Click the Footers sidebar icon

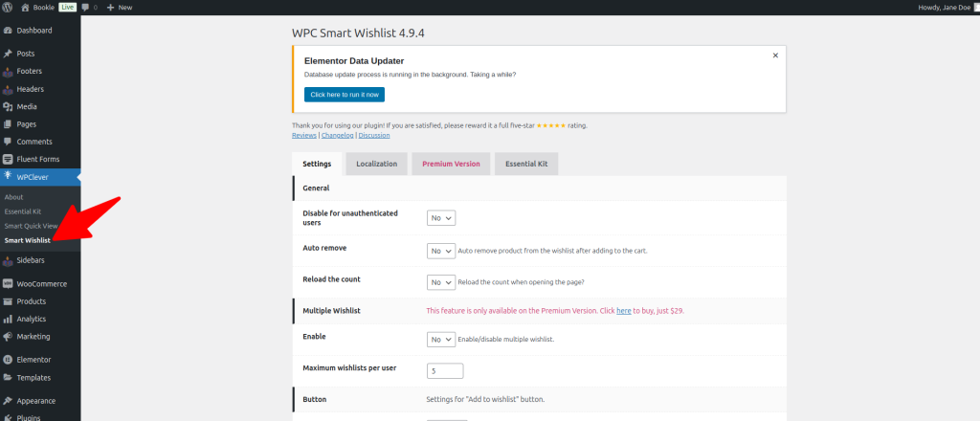(x=8, y=71)
